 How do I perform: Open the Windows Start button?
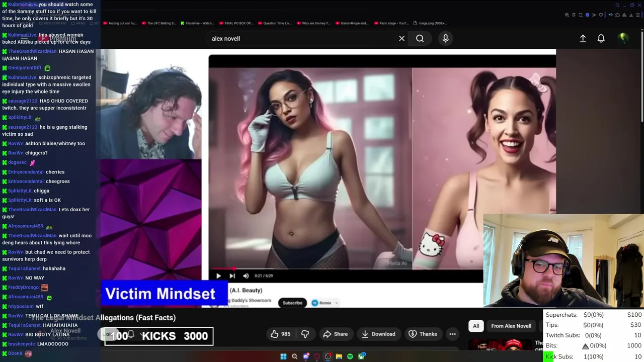(x=283, y=356)
